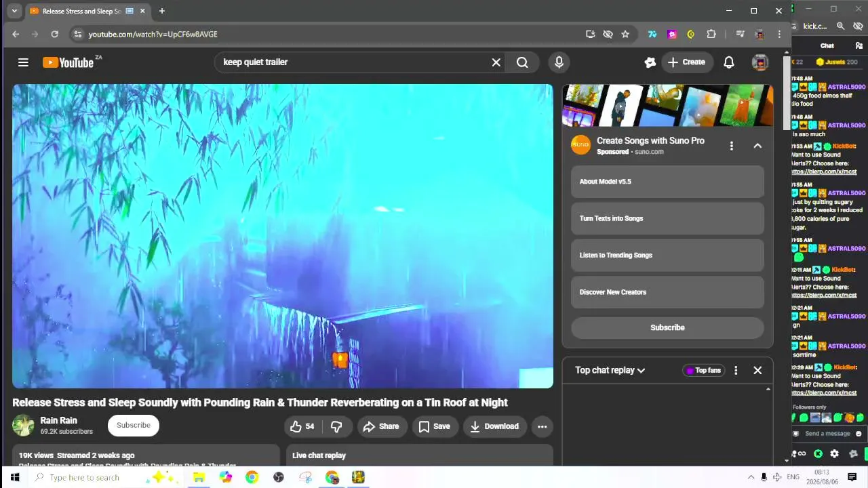Open Chrome media controls icon

coord(740,34)
